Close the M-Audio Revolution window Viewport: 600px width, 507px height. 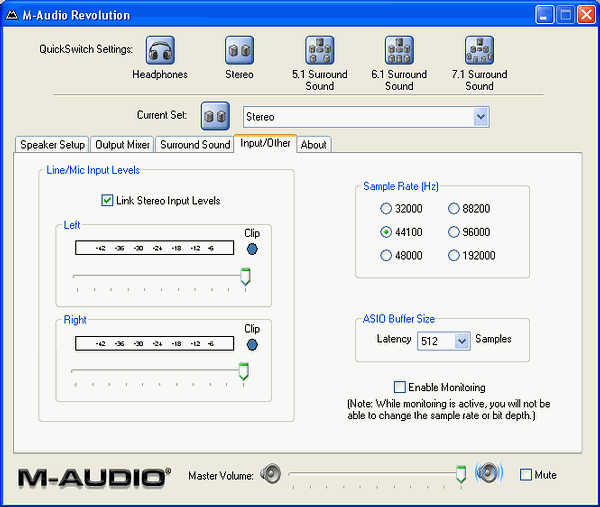click(x=586, y=15)
